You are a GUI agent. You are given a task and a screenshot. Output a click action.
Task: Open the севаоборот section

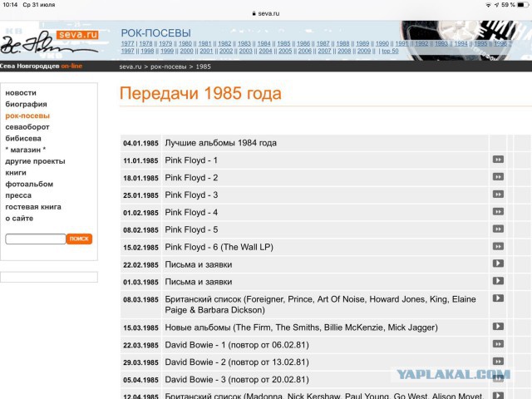click(27, 127)
